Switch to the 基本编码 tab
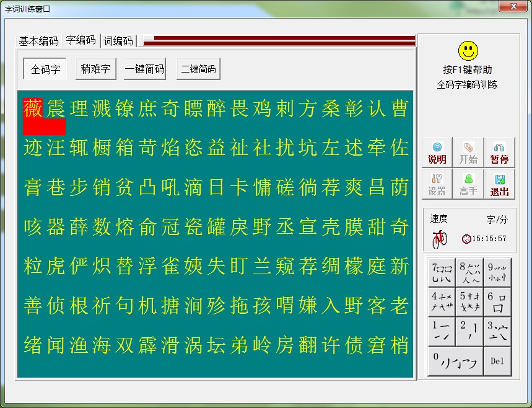 pos(38,41)
